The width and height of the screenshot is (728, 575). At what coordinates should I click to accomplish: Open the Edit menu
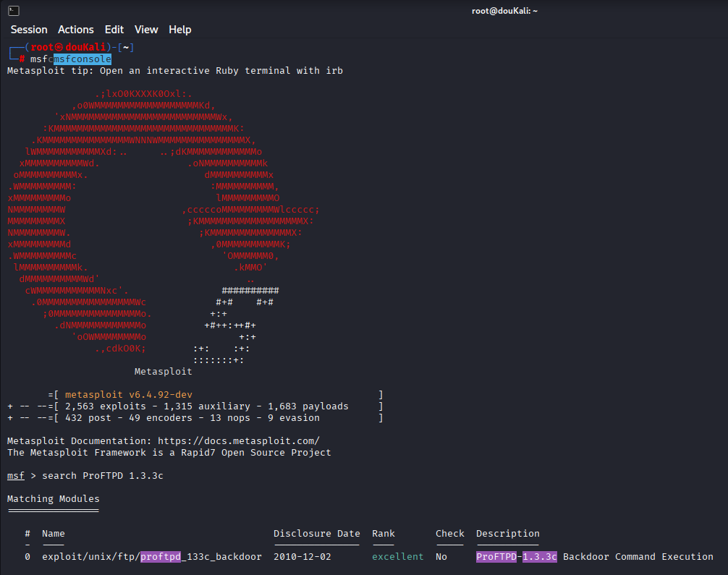114,30
